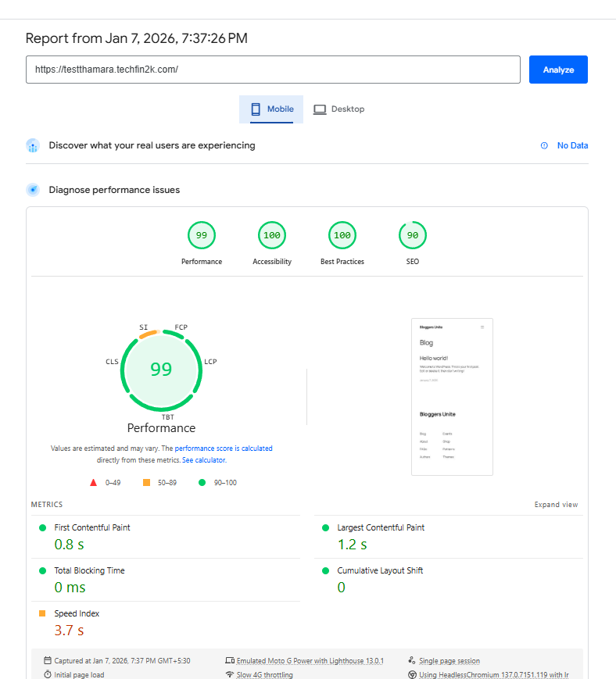Select the SI segment label on gauge
This screenshot has height=679, width=616.
point(143,327)
